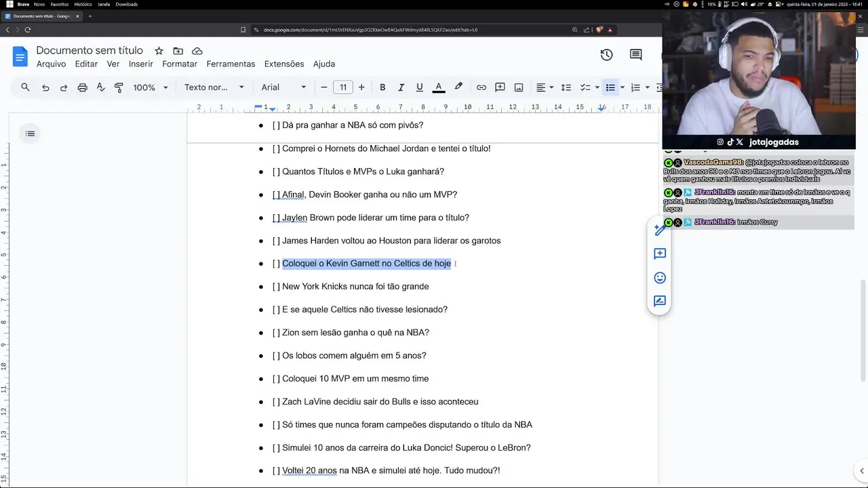The width and height of the screenshot is (868, 488).
Task: Insert a link
Action: pyautogui.click(x=481, y=87)
